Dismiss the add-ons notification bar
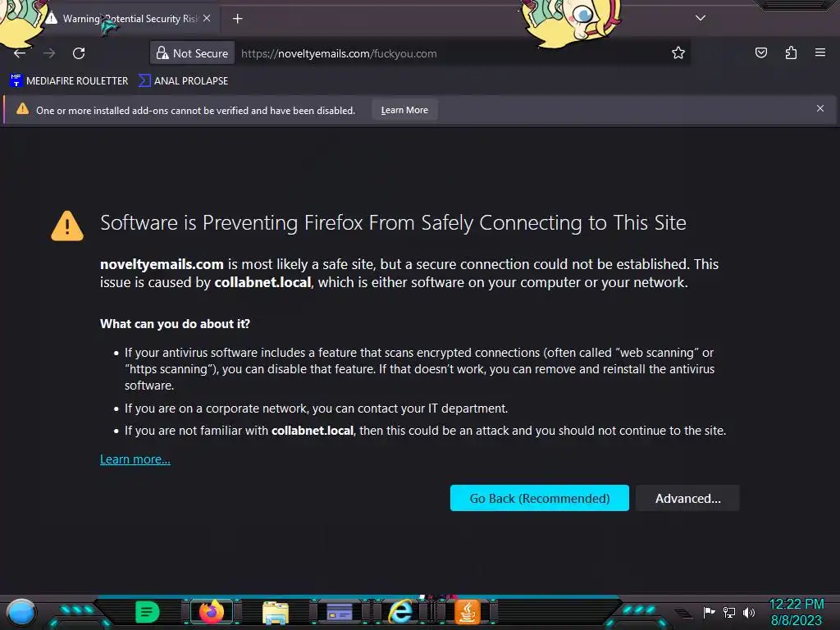Viewport: 840px width, 630px height. 819,109
